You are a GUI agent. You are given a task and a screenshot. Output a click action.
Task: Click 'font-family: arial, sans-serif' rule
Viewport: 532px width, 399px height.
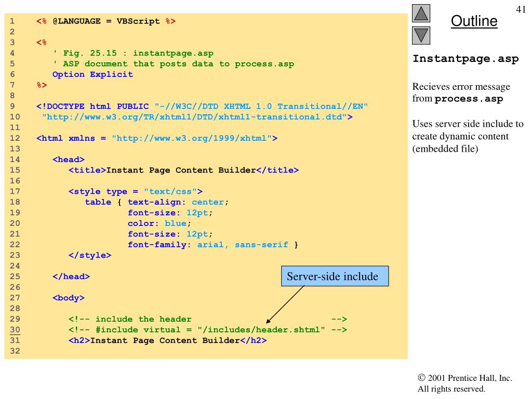point(208,245)
